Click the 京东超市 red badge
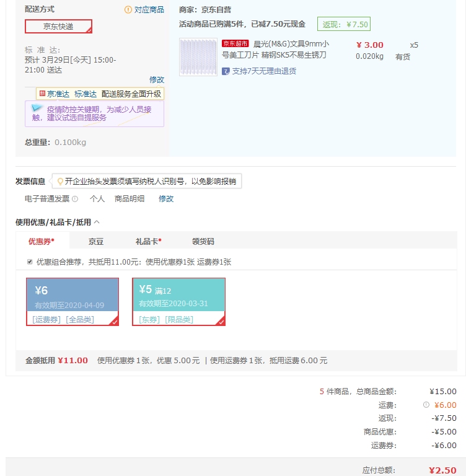Image resolution: width=466 pixels, height=476 pixels. pyautogui.click(x=235, y=43)
